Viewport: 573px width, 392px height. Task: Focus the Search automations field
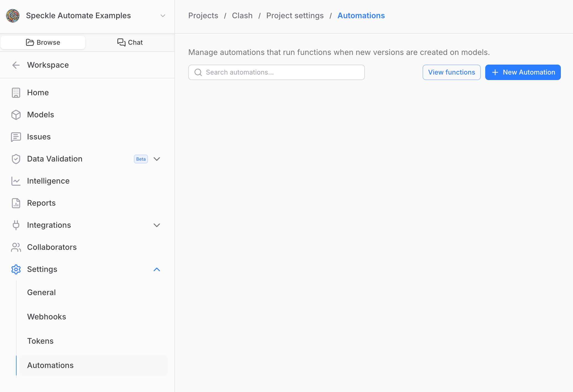click(x=276, y=72)
